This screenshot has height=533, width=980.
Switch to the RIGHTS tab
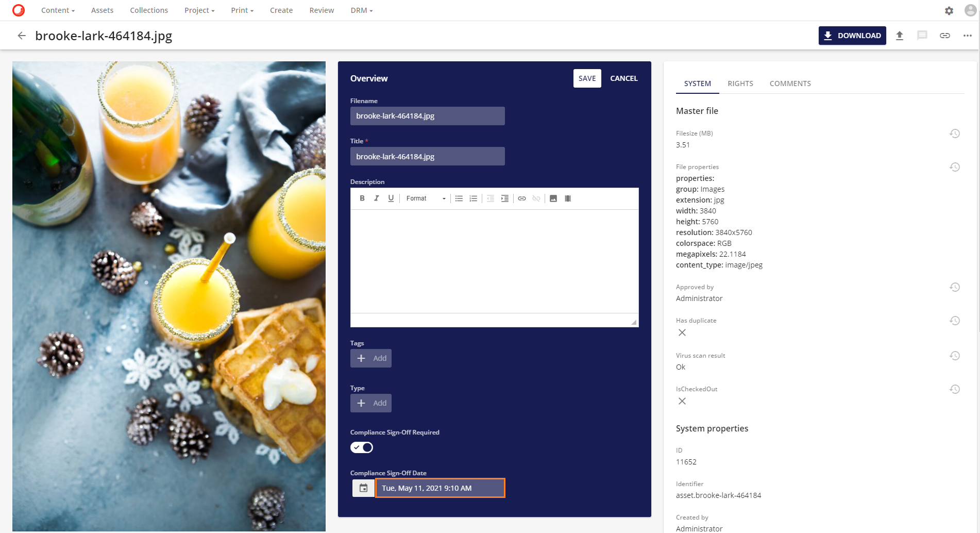740,84
